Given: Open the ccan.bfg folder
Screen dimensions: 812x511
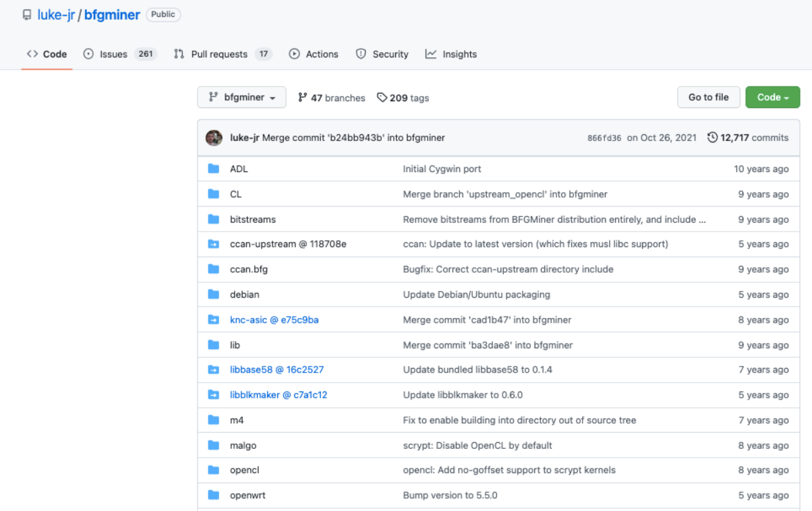Looking at the screenshot, I should (249, 269).
